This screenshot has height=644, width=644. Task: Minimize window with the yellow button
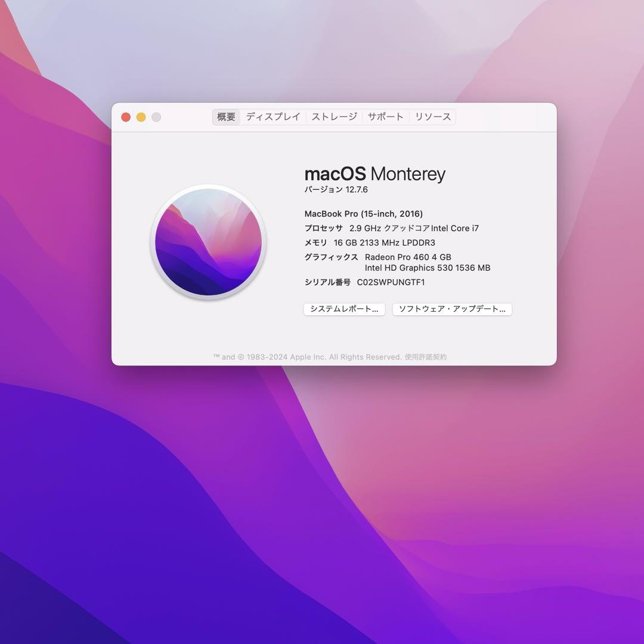coord(141,117)
